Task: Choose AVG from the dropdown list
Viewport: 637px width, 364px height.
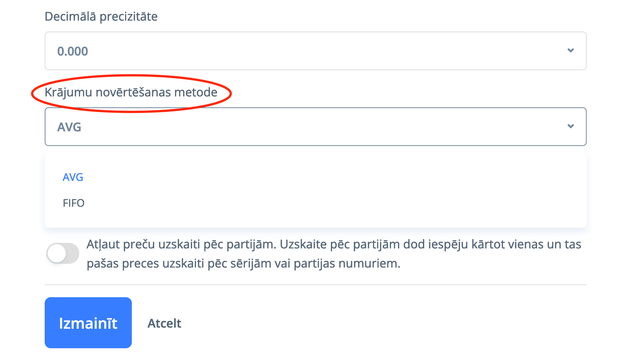Action: coord(73,177)
